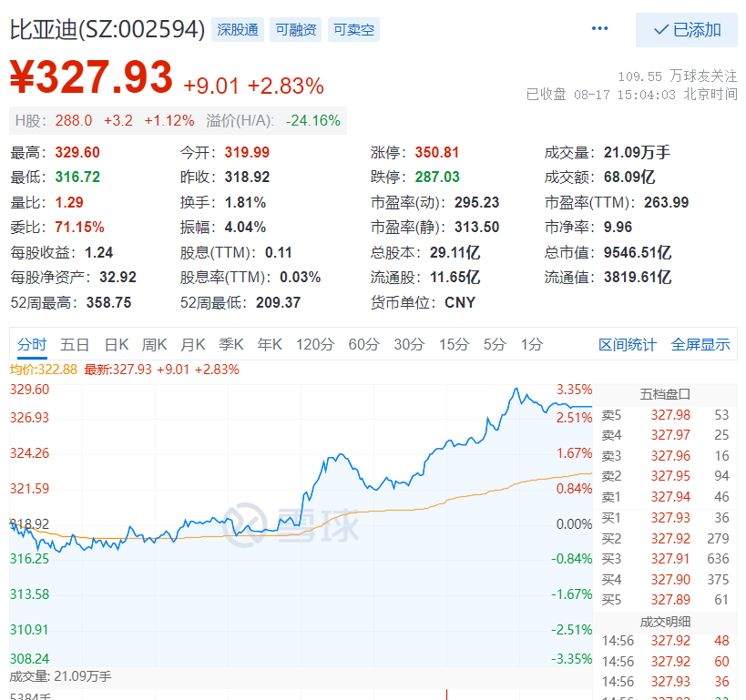Click the 52周最高 value 358.75
Screen dimensions: 746x700
coord(108,302)
